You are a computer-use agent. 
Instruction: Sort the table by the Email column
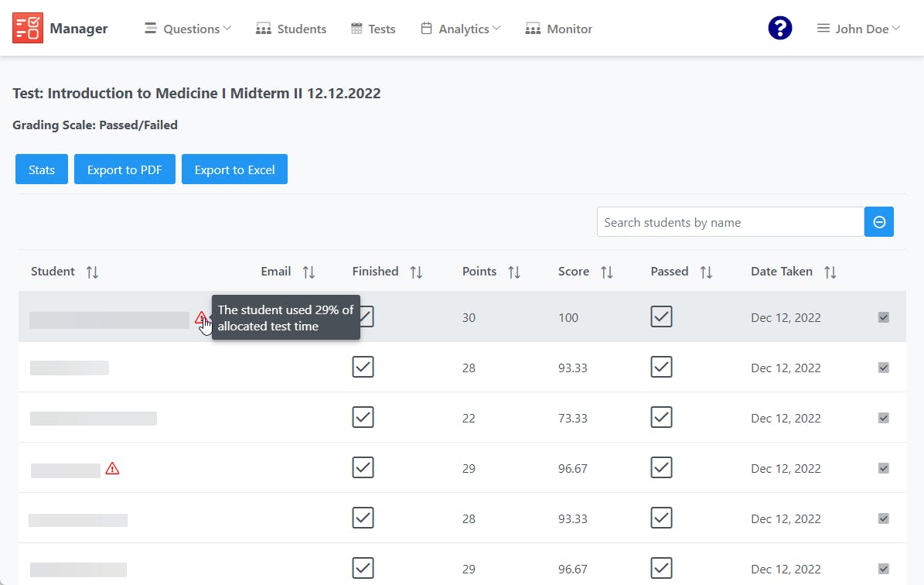click(x=309, y=272)
